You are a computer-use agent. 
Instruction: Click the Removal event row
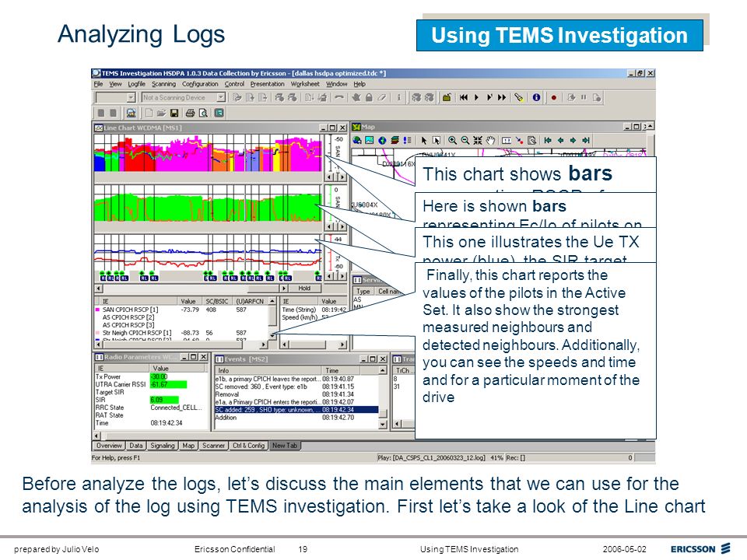point(296,394)
